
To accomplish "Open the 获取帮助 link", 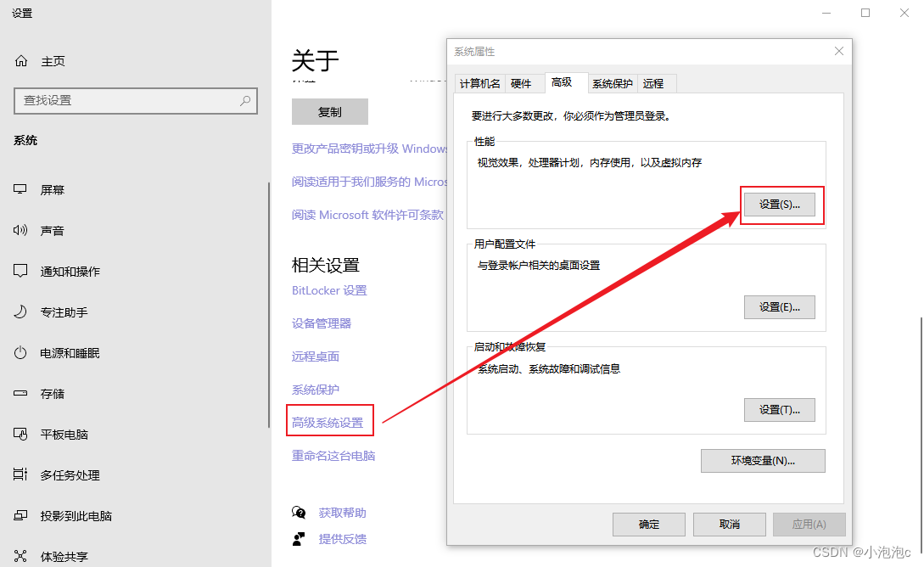I will pos(343,513).
